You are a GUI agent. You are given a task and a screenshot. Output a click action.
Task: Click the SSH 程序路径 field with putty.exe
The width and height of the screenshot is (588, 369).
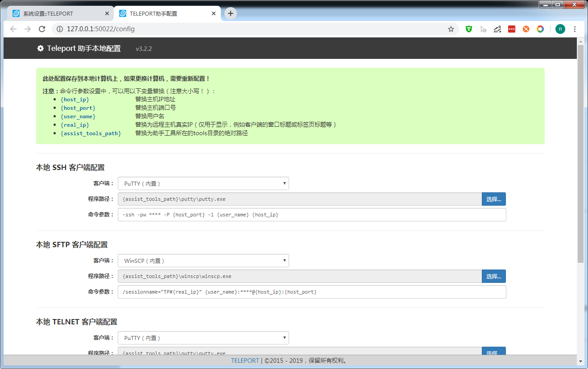point(300,199)
